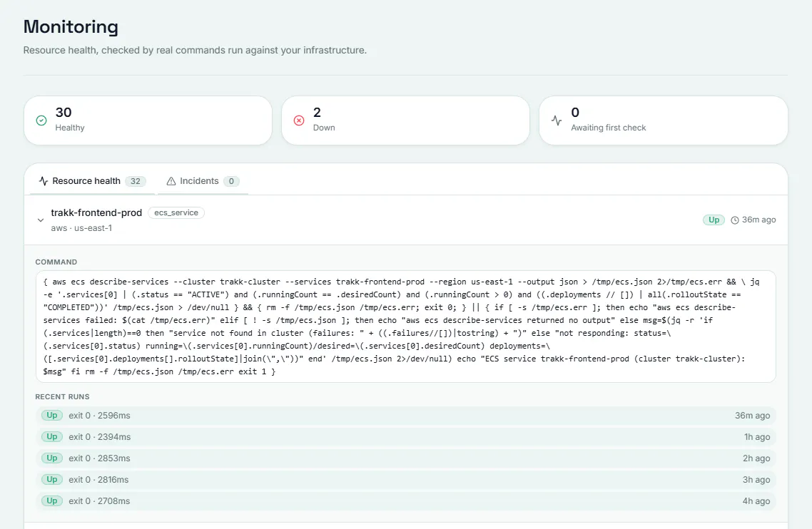Select the run with exit 0 · 2853ms
Screen dimensions: 812x529
pyautogui.click(x=405, y=458)
